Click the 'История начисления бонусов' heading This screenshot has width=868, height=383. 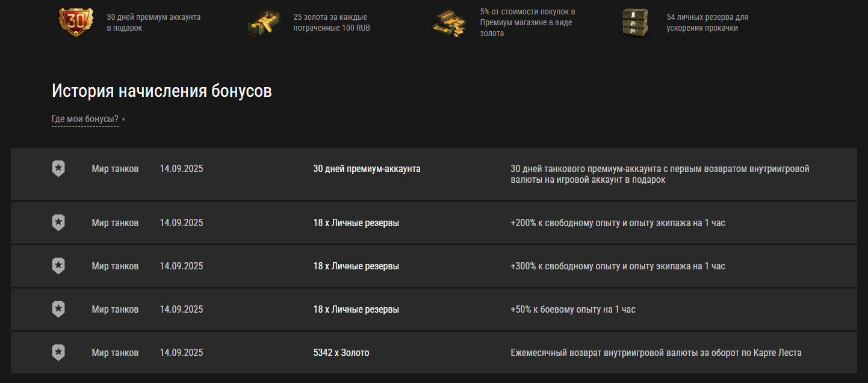[x=162, y=91]
